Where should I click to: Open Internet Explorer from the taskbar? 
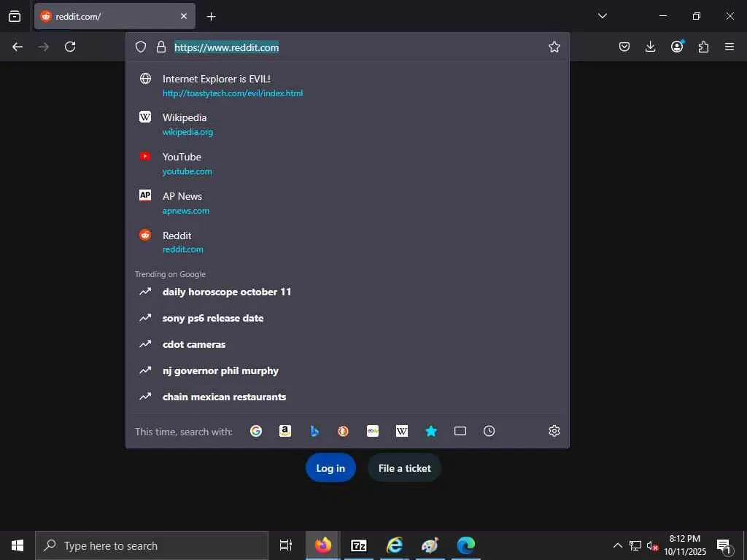point(395,545)
